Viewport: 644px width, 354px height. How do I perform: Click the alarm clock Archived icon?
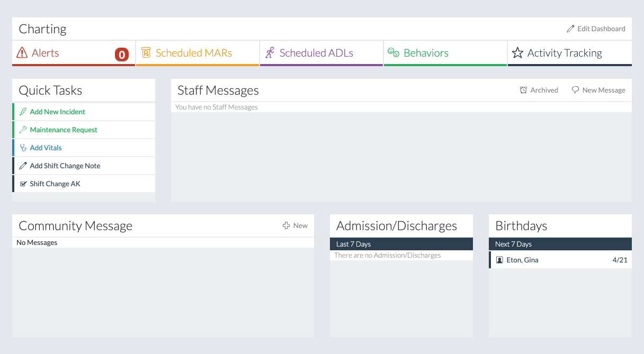pos(523,90)
